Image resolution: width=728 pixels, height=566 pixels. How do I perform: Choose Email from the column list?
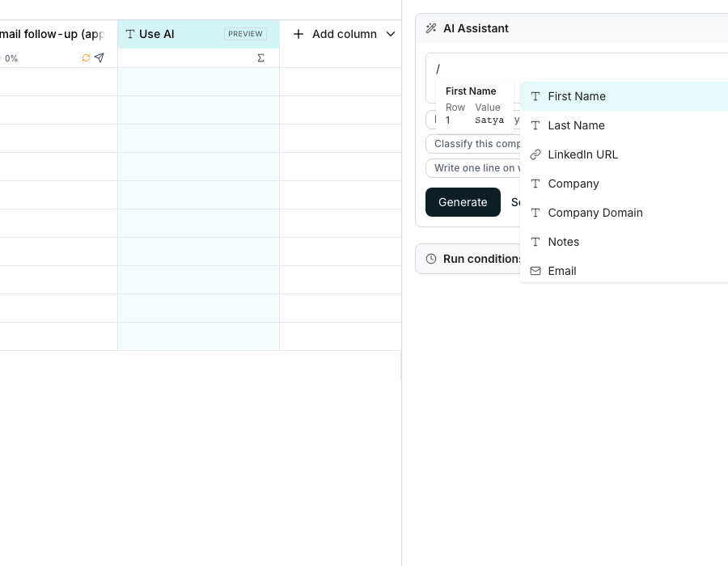(x=624, y=271)
